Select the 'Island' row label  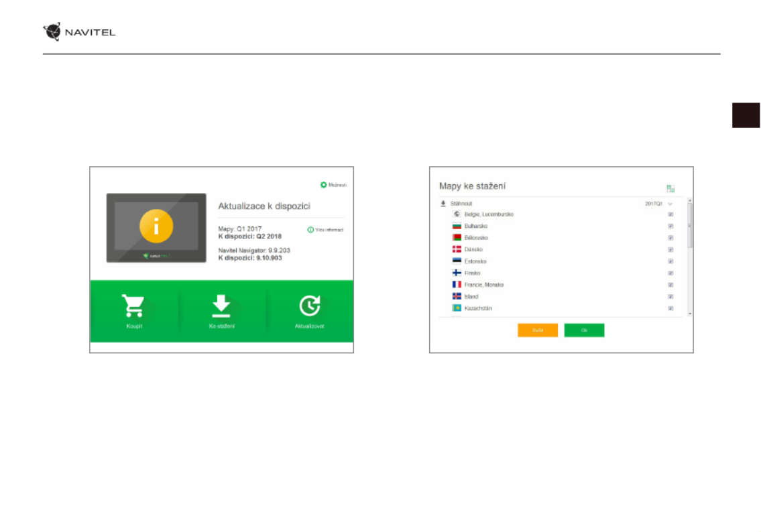point(471,296)
